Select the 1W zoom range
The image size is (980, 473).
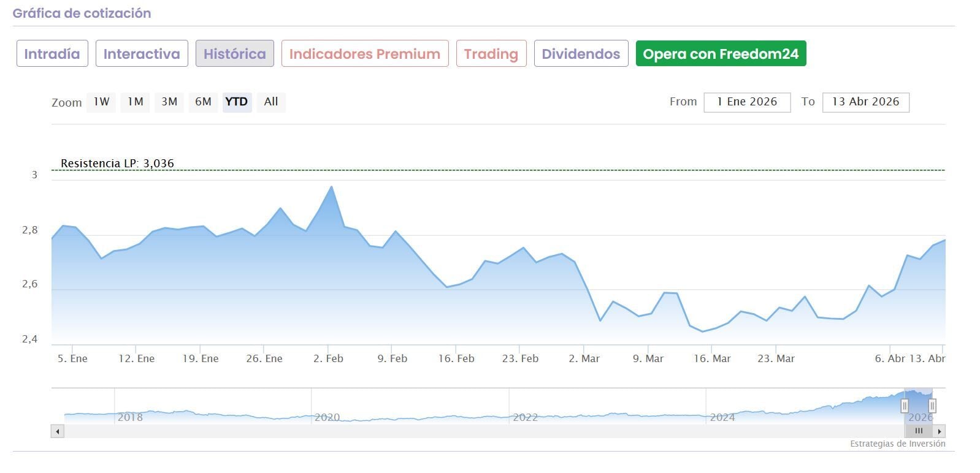point(101,102)
